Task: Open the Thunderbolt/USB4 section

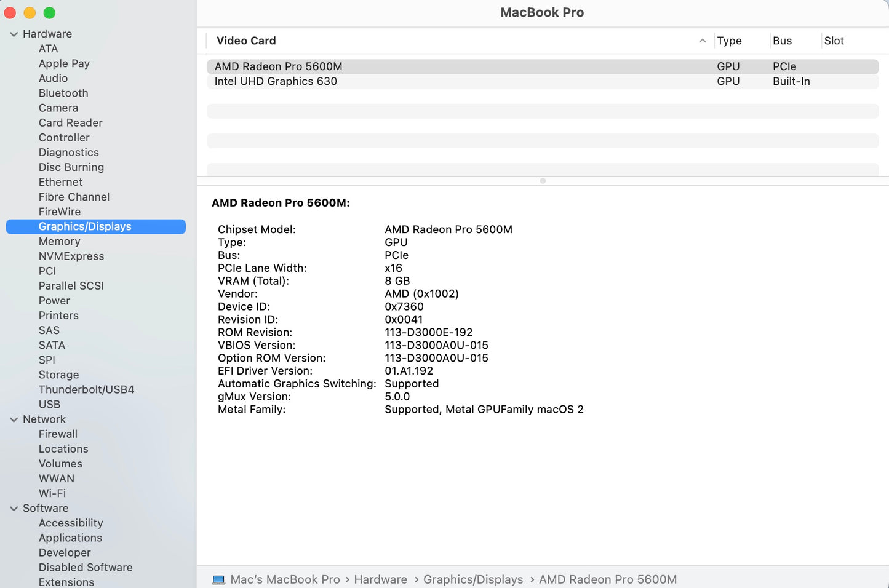Action: click(x=86, y=389)
